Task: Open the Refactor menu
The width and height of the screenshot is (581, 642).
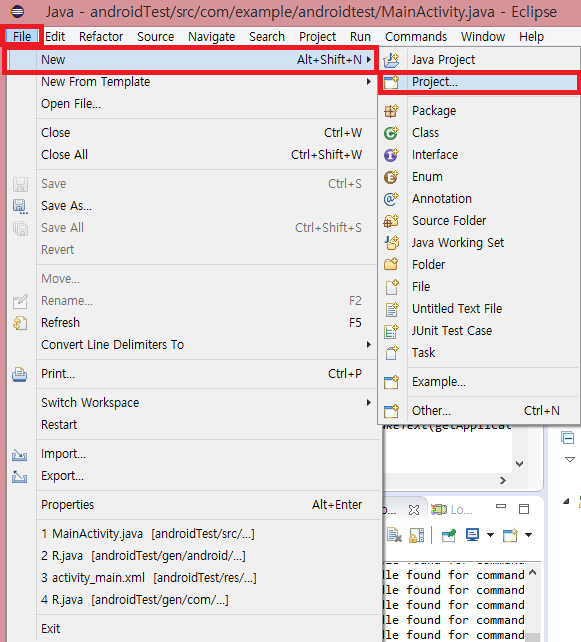Action: click(x=101, y=37)
